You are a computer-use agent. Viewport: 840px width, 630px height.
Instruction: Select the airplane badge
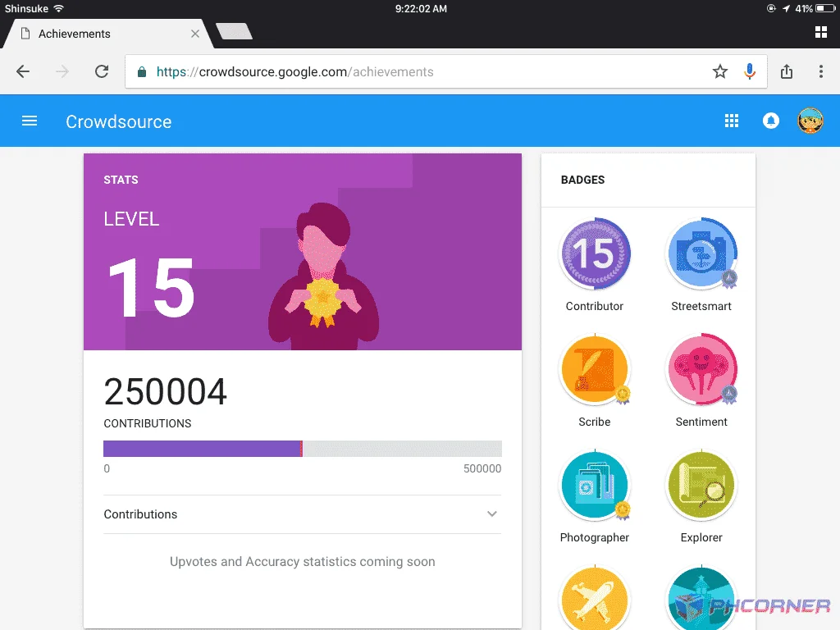pyautogui.click(x=595, y=598)
